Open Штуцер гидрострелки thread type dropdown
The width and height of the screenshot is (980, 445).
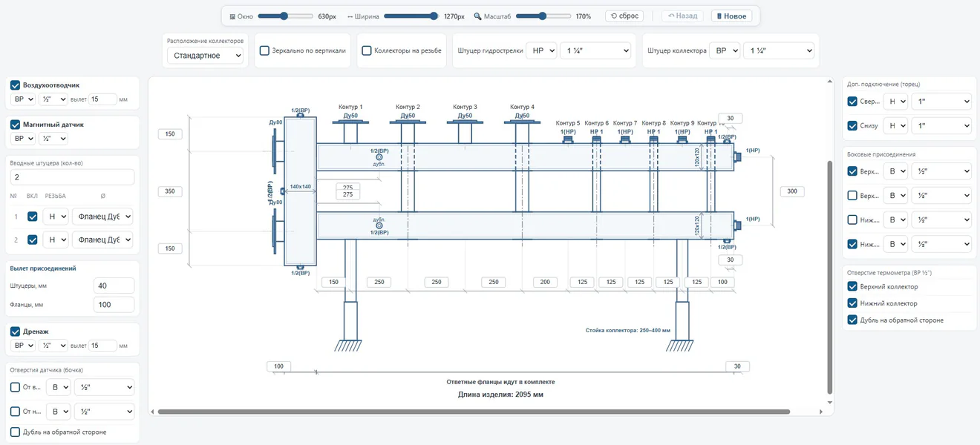coord(541,50)
